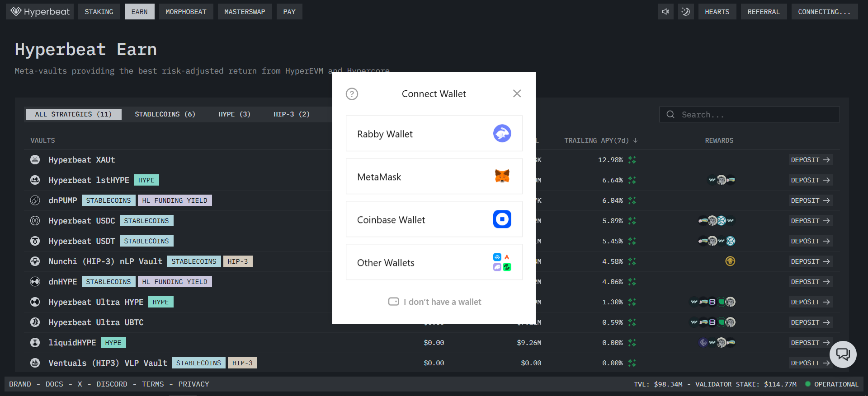Choose MetaMask wallet option
This screenshot has width=868, height=396.
[434, 177]
